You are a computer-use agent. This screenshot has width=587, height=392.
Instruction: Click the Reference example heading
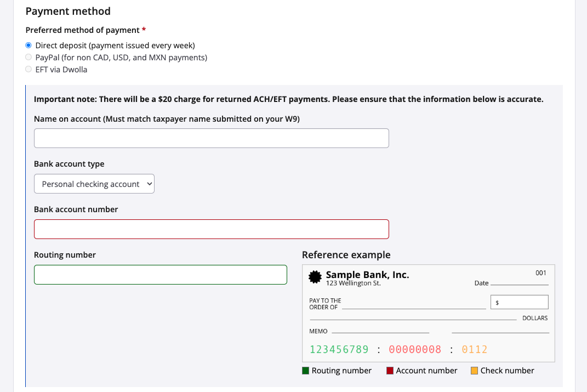pyautogui.click(x=346, y=255)
